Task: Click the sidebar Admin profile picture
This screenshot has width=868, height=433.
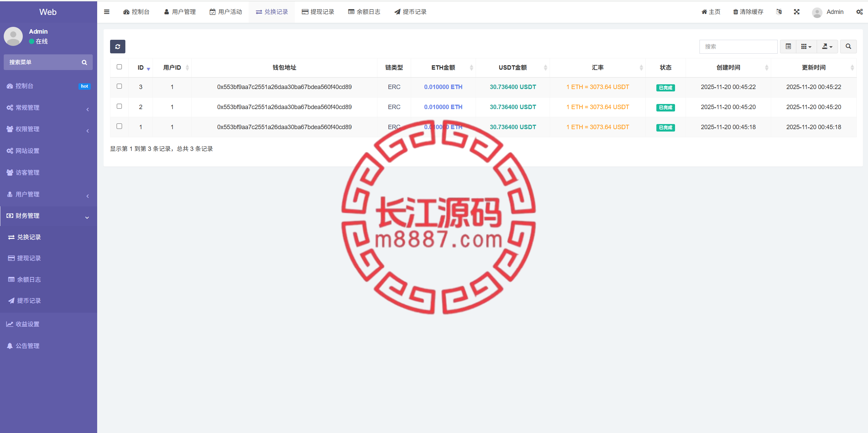Action: pyautogui.click(x=13, y=36)
